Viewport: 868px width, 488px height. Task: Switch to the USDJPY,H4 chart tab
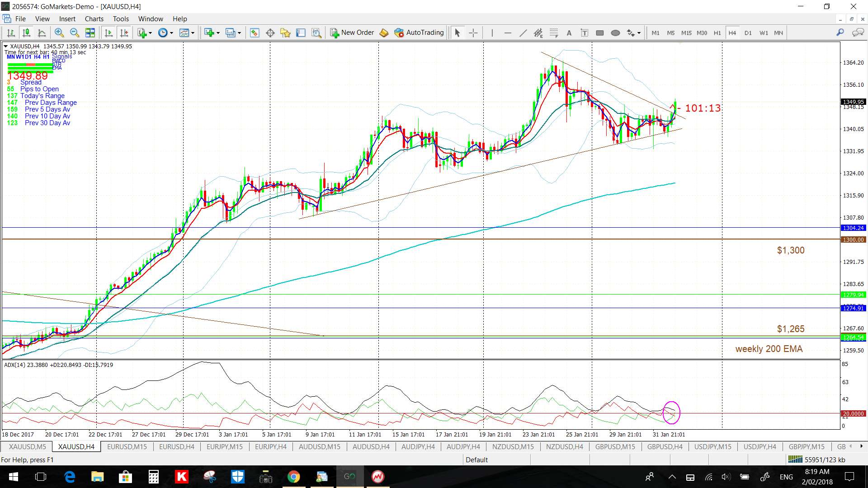click(x=760, y=446)
